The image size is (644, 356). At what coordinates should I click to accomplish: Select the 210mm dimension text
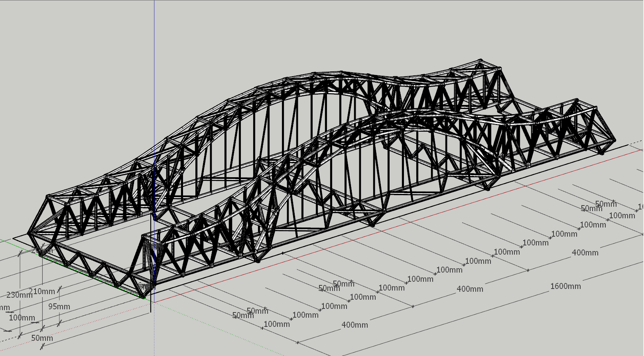pyautogui.click(x=42, y=291)
